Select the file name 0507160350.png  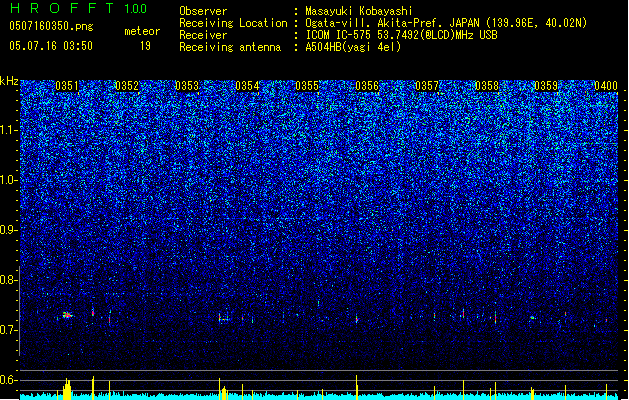pos(51,26)
